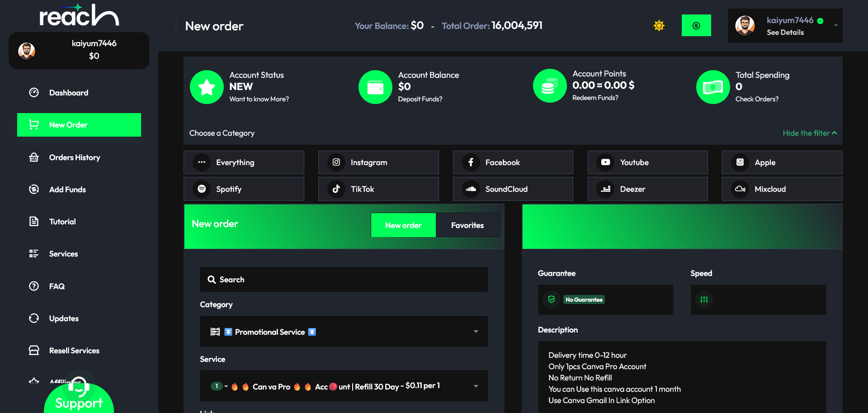Screen dimensions: 868x413
Task: Collapse with Hide the filter
Action: point(810,133)
